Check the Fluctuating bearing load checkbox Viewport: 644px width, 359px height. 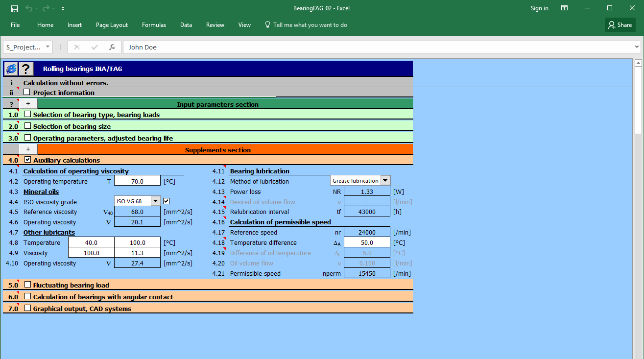(28, 285)
